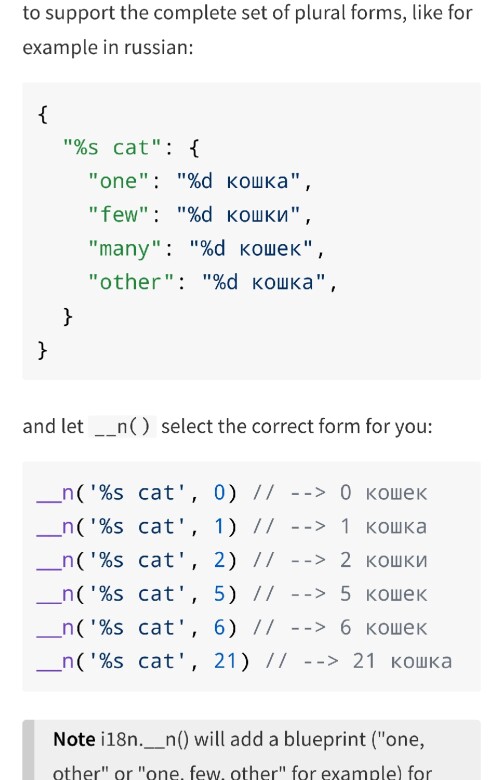Click the __n call with argument 5

tap(137, 594)
